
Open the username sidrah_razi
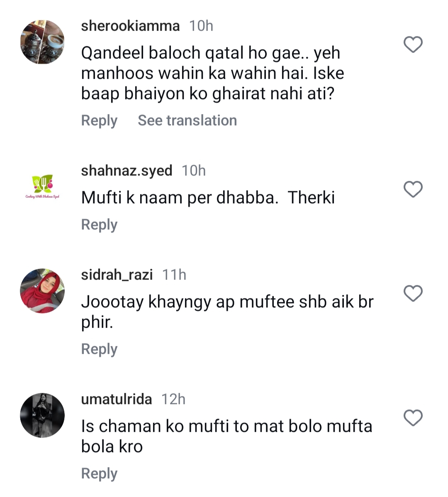117,274
